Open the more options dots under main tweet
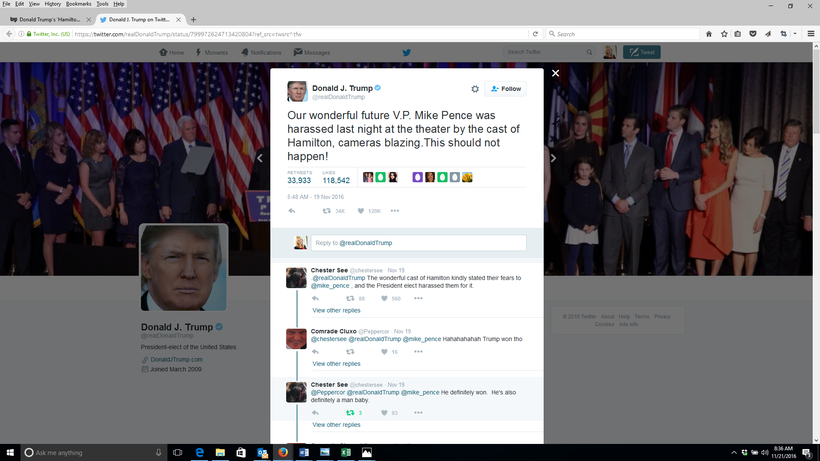Image resolution: width=820 pixels, height=461 pixels. coord(395,211)
